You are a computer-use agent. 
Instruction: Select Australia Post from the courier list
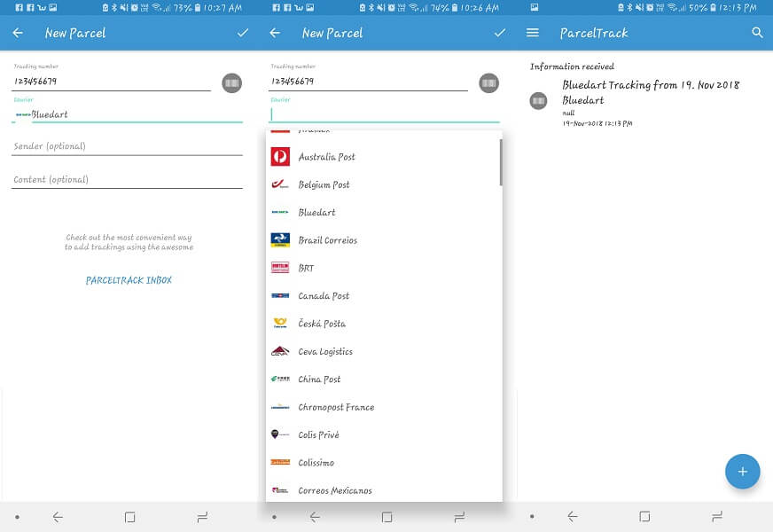pyautogui.click(x=384, y=157)
